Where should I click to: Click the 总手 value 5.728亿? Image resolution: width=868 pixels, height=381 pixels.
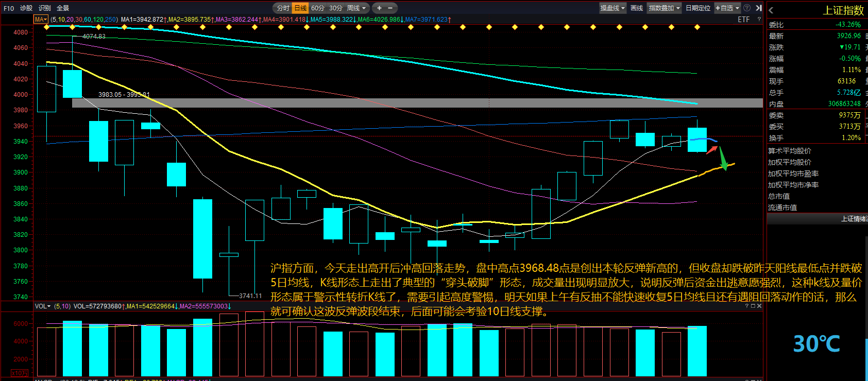pyautogui.click(x=849, y=93)
